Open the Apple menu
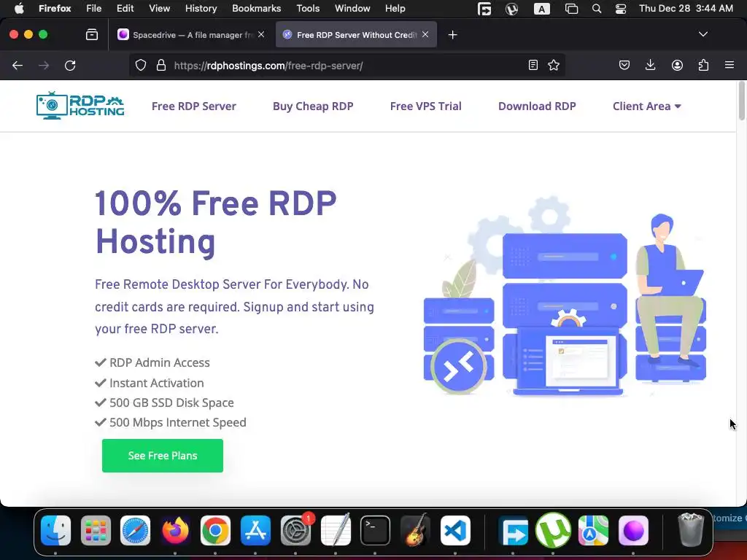Viewport: 747px width, 560px height. tap(18, 9)
